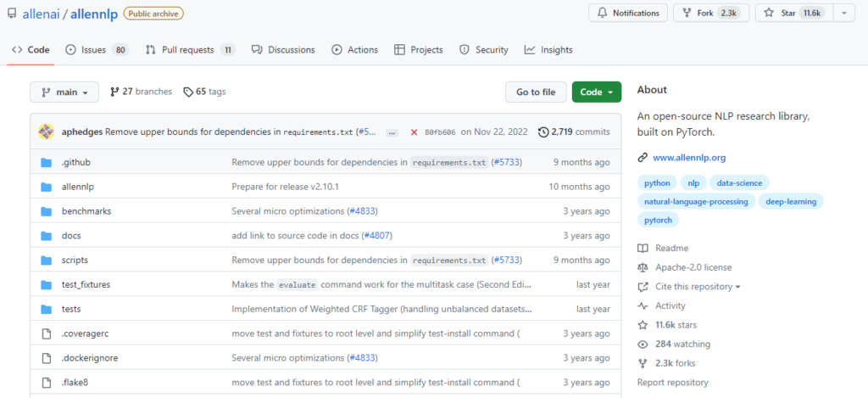This screenshot has height=398, width=868.
Task: View the 2,719 commits history
Action: pos(574,132)
